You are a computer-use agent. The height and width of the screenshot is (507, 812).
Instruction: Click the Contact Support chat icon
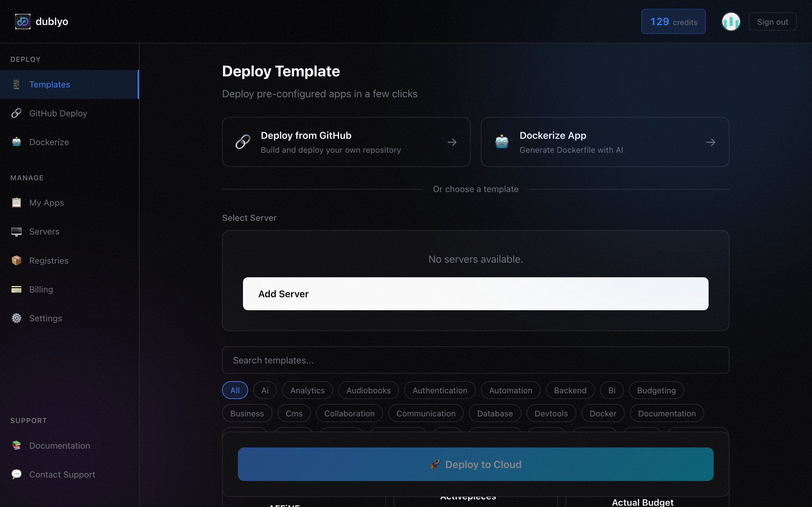pos(16,474)
